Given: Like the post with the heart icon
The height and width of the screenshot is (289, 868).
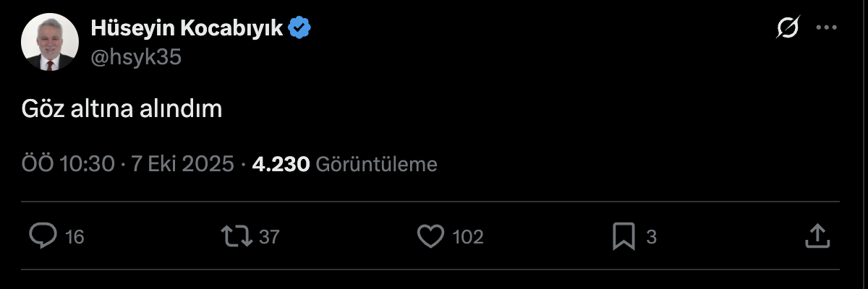Looking at the screenshot, I should (431, 236).
